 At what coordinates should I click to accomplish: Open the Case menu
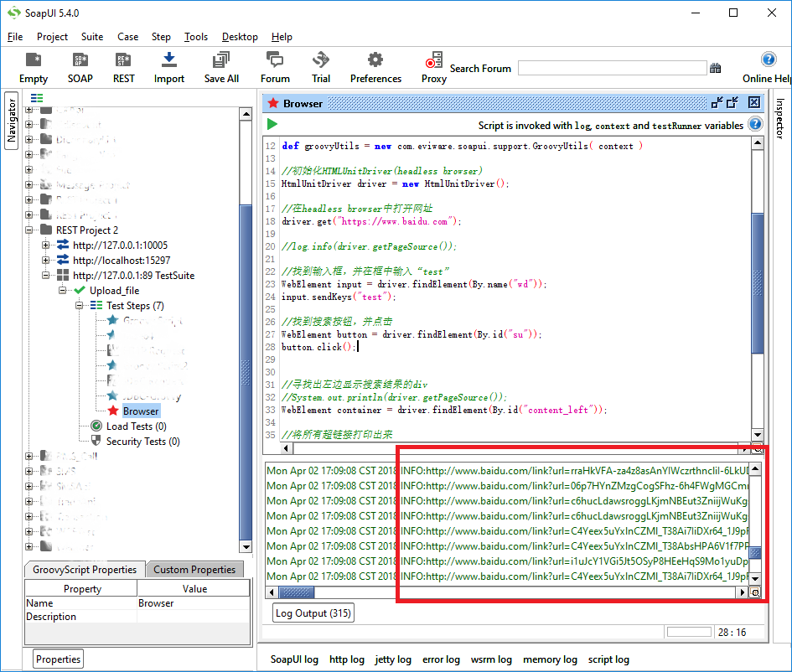click(x=127, y=37)
